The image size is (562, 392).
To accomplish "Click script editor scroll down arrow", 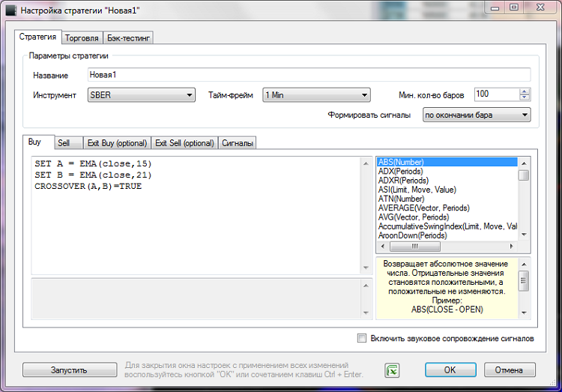I will pos(366,268).
